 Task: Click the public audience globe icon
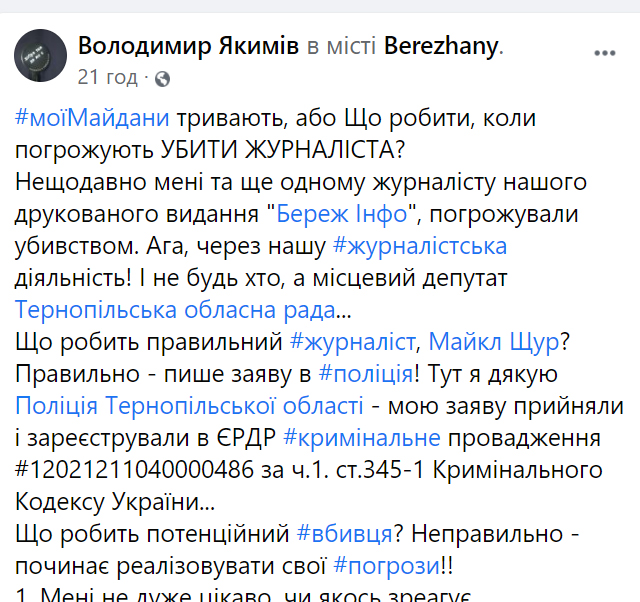click(x=163, y=77)
